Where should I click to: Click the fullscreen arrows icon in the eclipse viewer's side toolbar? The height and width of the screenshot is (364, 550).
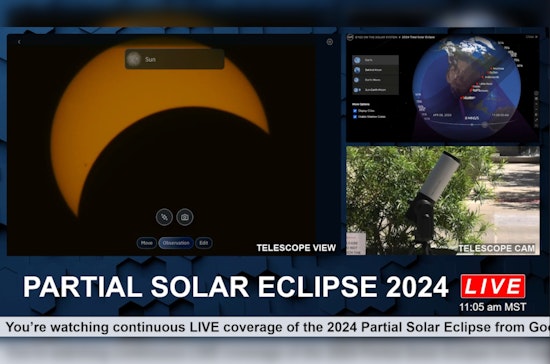536,120
